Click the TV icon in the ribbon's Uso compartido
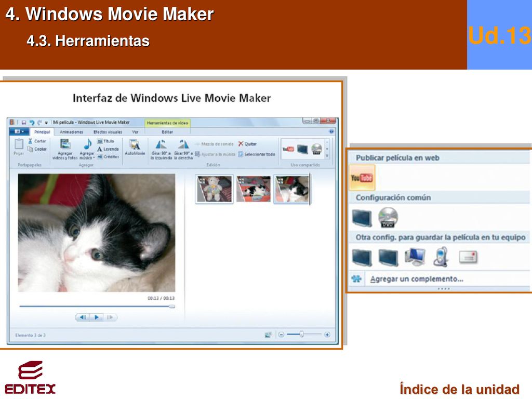This screenshot has width=532, height=399. [x=302, y=149]
